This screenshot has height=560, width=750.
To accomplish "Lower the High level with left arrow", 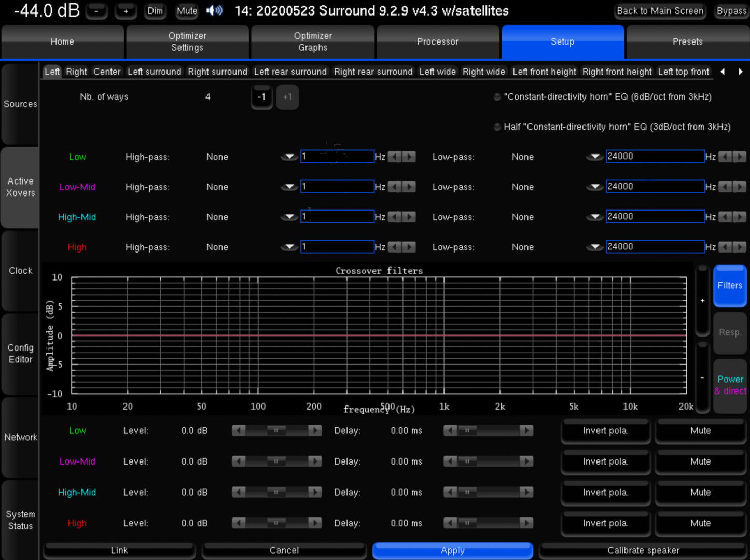I will tap(239, 523).
